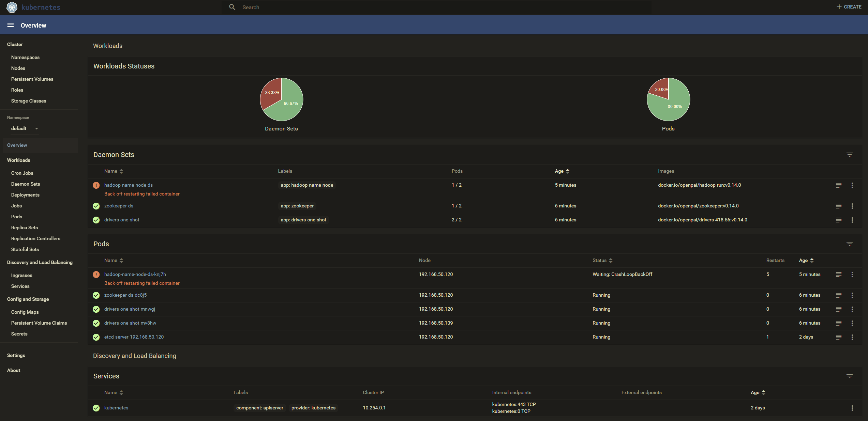This screenshot has width=868, height=421.
Task: View logs icon for hadoop-name-node-ds daemon set
Action: pyautogui.click(x=838, y=185)
